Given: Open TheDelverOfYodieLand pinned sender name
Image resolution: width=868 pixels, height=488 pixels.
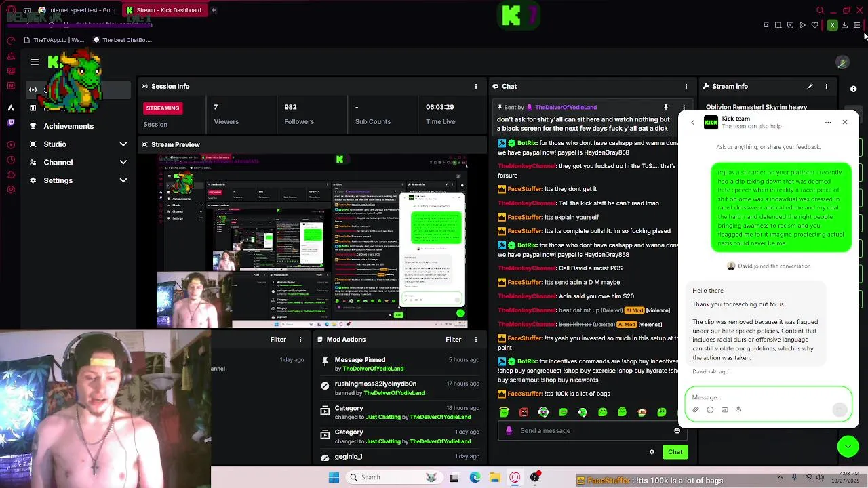Looking at the screenshot, I should click(x=566, y=108).
